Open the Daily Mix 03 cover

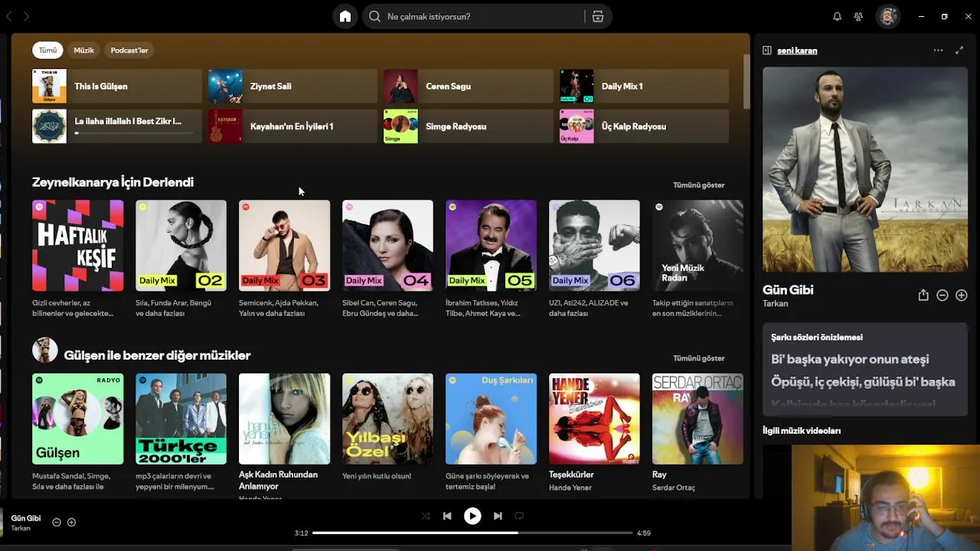point(284,246)
